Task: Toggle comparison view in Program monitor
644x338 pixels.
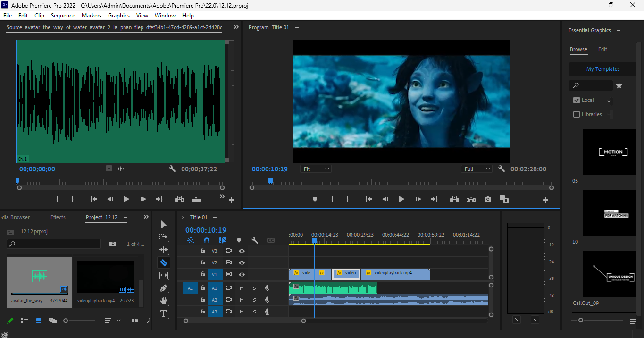Action: coord(504,199)
